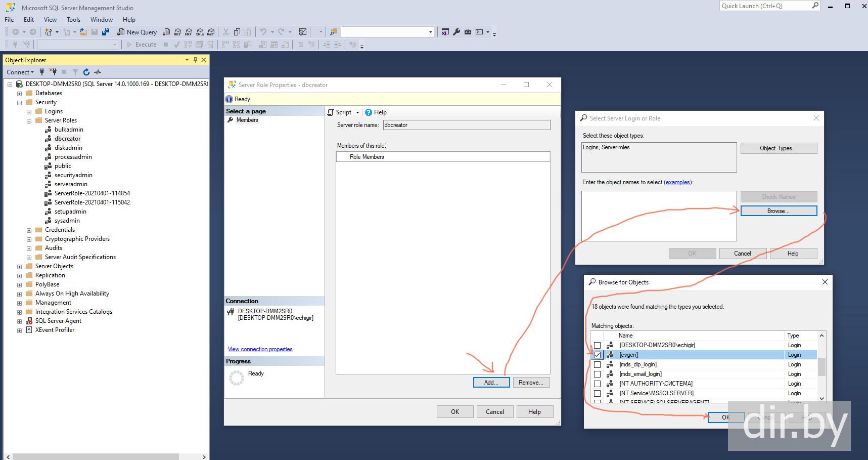Click the Browse for Objects list scrollbar down arrow
Viewport: 868px width, 460px height.
(x=821, y=398)
